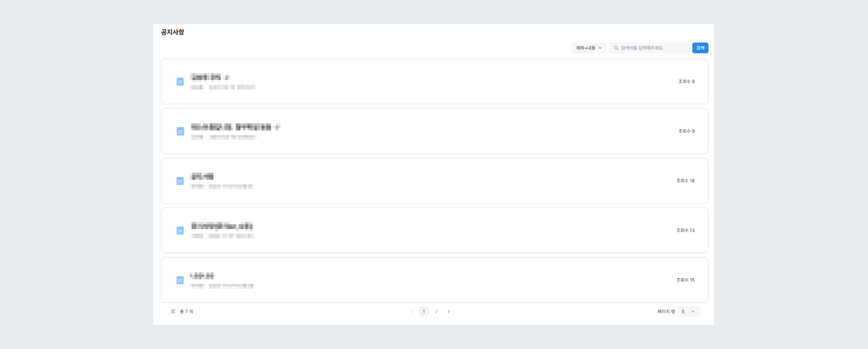
Task: Go to page 2 in pagination
Action: [436, 311]
